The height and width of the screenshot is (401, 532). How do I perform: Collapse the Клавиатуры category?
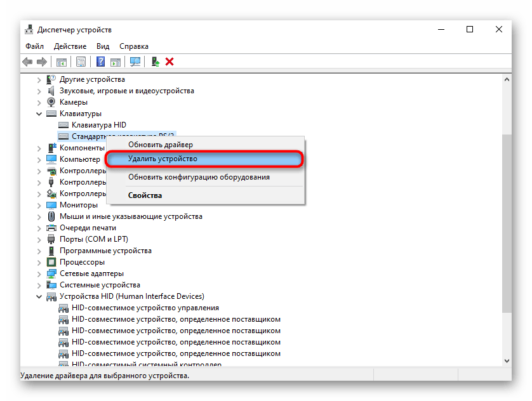point(39,113)
